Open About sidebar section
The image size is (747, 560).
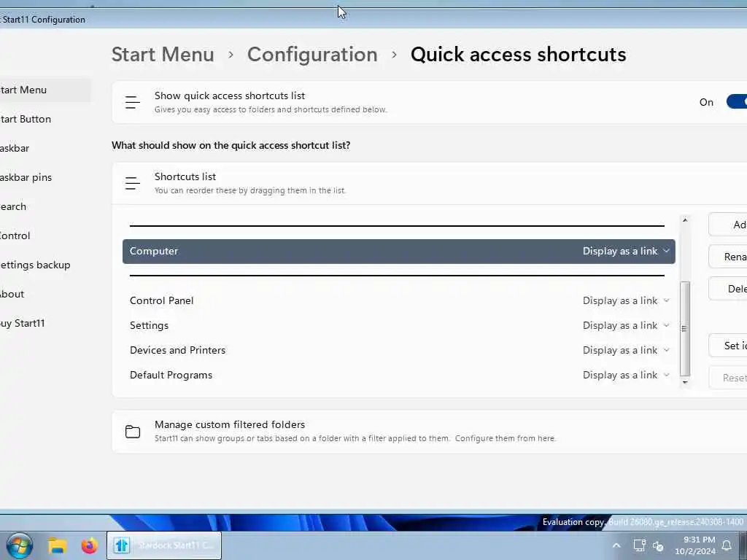point(44,294)
